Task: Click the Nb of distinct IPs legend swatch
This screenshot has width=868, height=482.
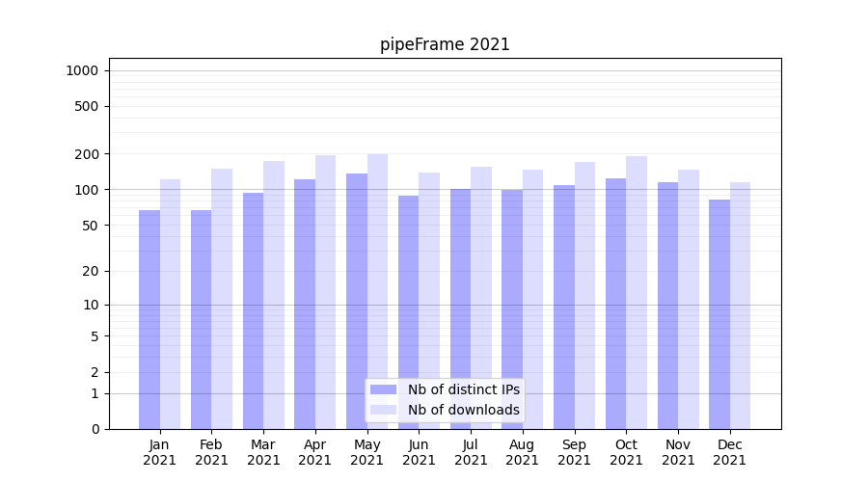Action: (384, 389)
